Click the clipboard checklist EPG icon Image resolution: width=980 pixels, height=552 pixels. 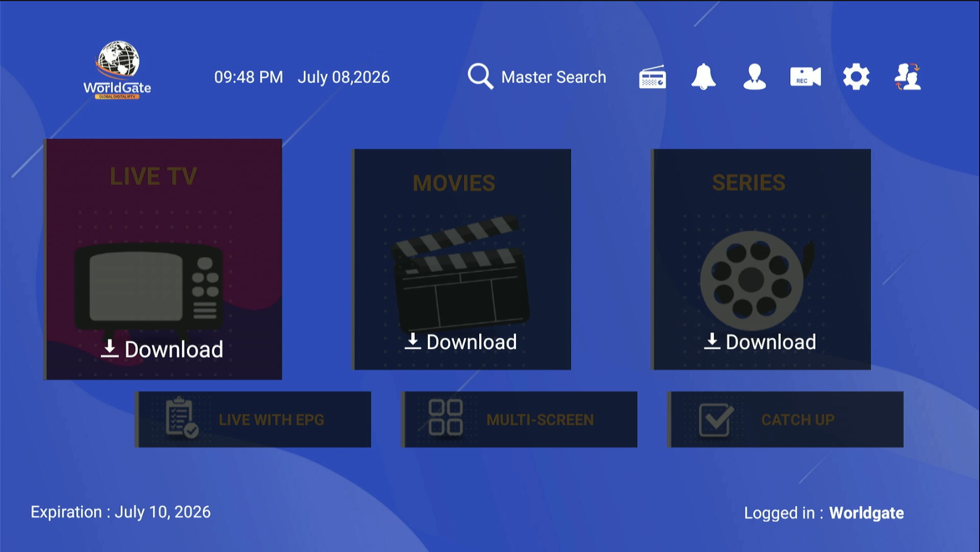pyautogui.click(x=181, y=418)
